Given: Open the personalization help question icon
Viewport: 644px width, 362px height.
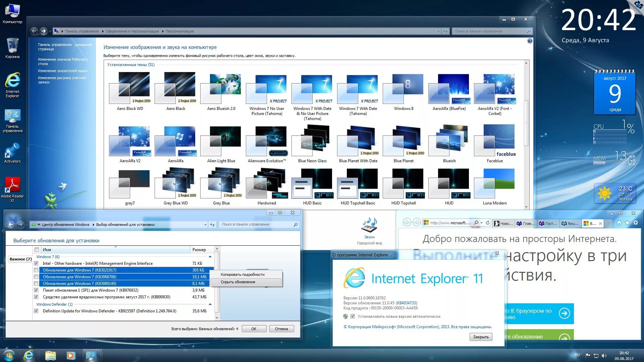Looking at the screenshot, I should tap(530, 41).
